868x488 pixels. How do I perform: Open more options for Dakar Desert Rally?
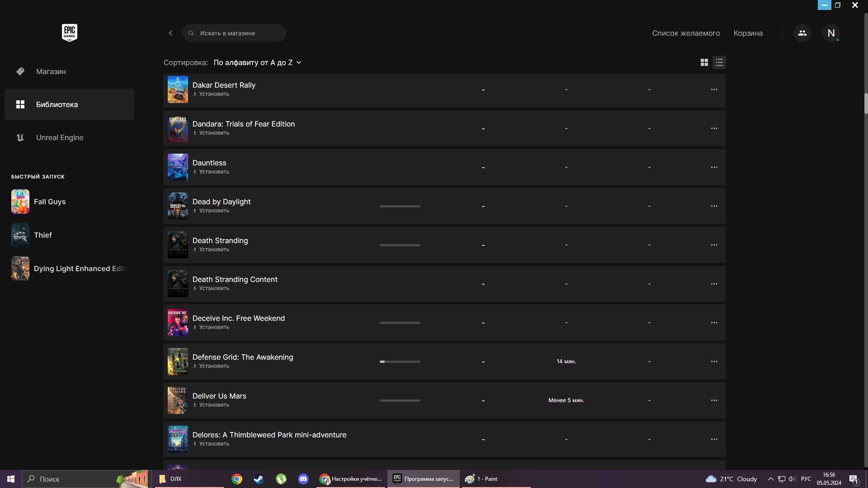point(714,89)
